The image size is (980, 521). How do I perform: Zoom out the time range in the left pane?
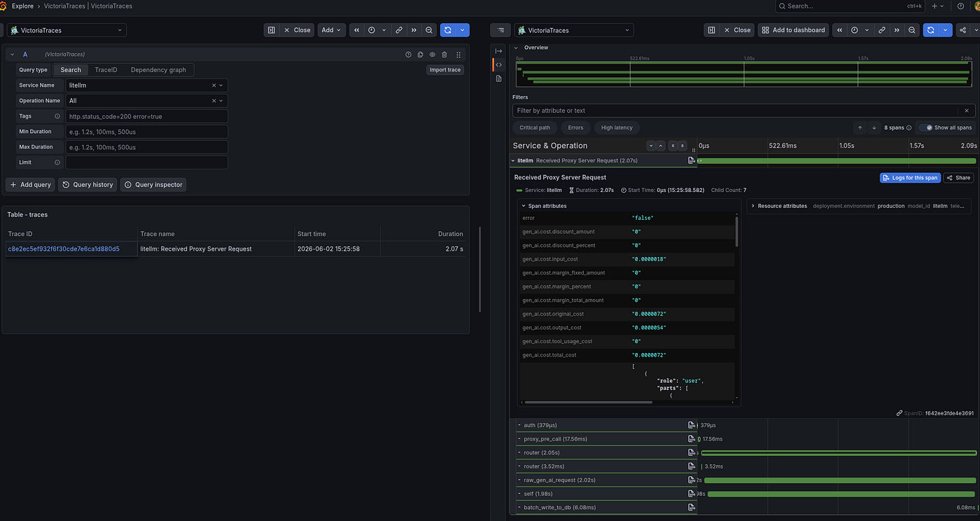(x=429, y=30)
